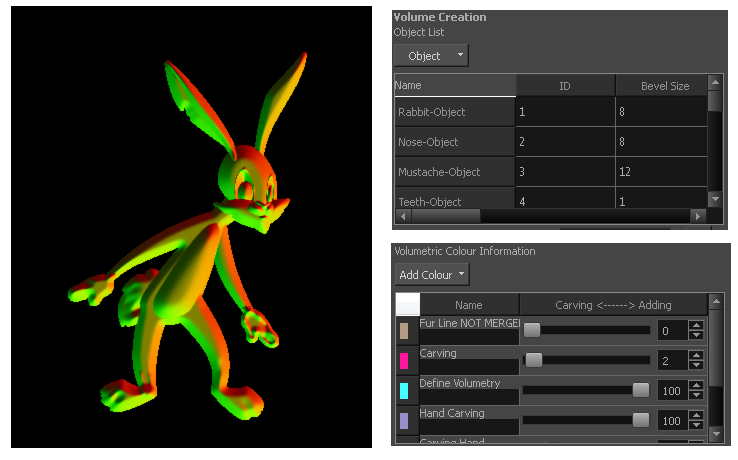Click the pink Carving colour swatch
738x460 pixels.
pyautogui.click(x=404, y=361)
